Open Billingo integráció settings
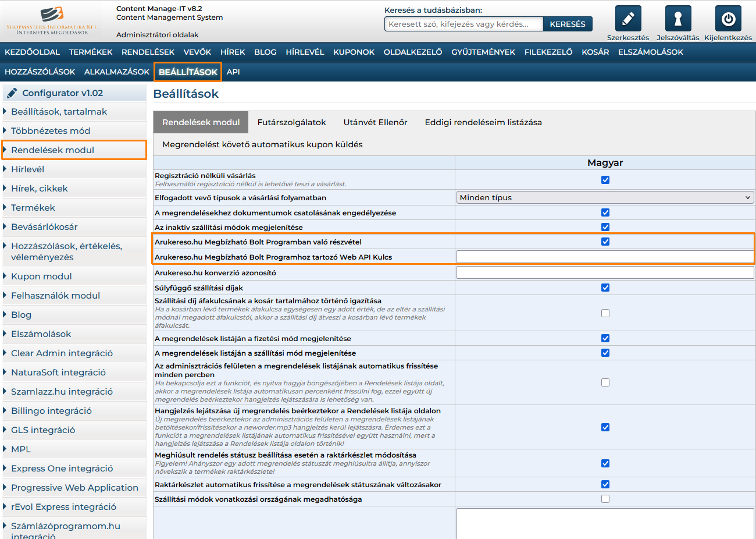 click(x=74, y=411)
